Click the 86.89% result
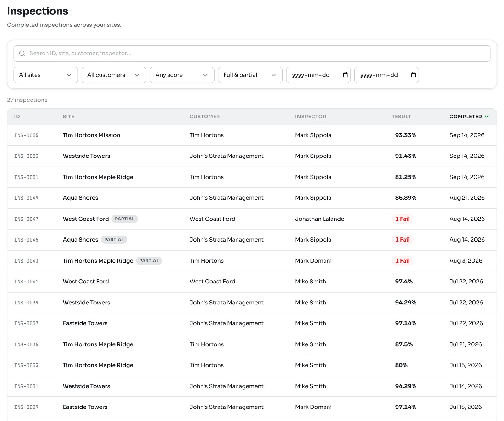 406,198
